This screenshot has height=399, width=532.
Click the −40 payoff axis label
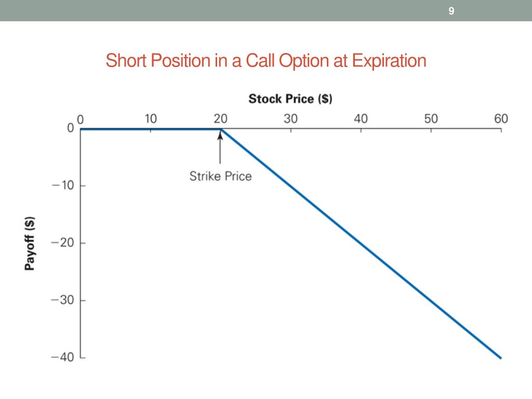pos(63,357)
